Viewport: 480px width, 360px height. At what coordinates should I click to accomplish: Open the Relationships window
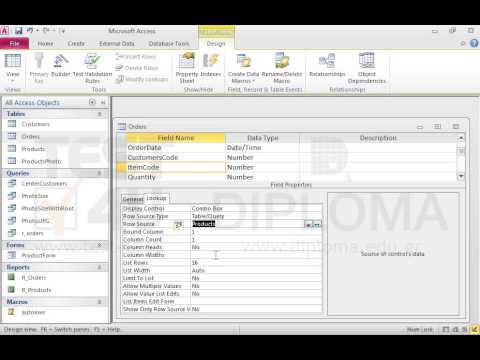click(x=327, y=66)
